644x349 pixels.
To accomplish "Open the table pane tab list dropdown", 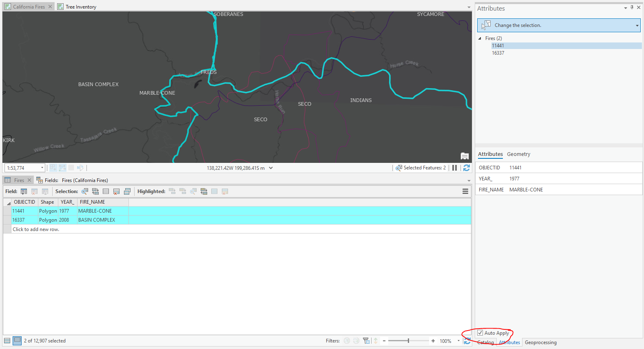I will (x=469, y=180).
